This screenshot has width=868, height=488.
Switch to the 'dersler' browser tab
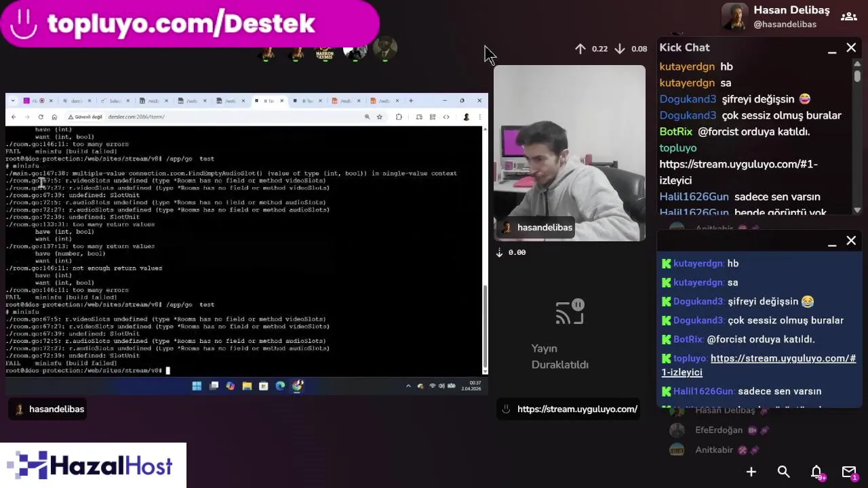tap(76, 101)
